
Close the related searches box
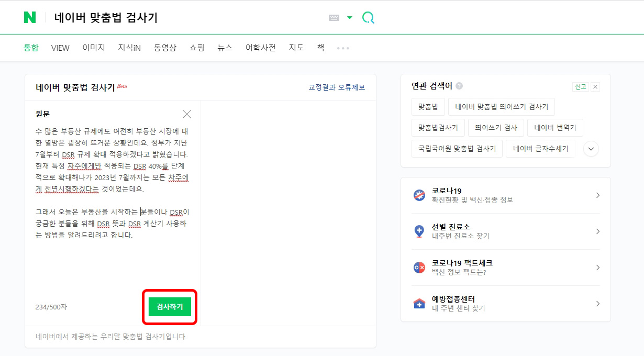pyautogui.click(x=595, y=87)
